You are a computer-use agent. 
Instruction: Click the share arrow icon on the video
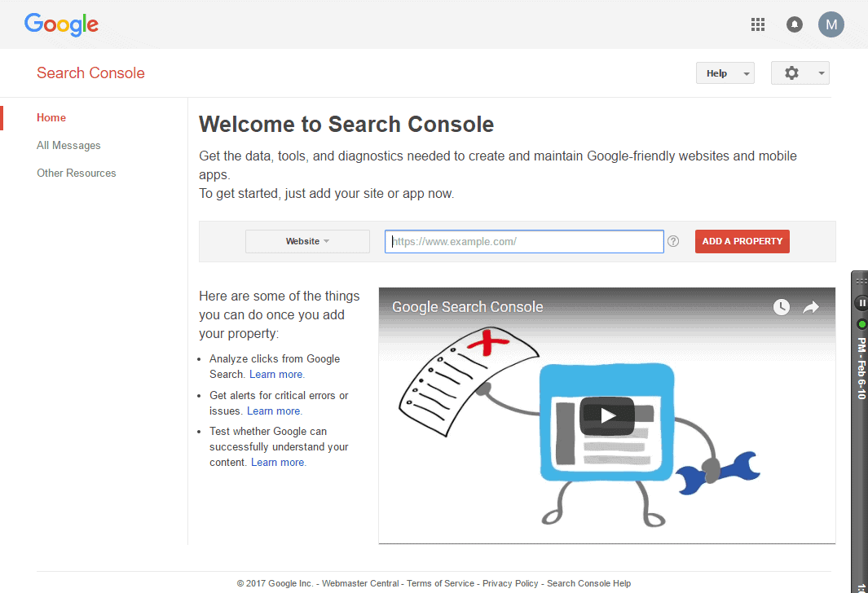click(x=811, y=307)
